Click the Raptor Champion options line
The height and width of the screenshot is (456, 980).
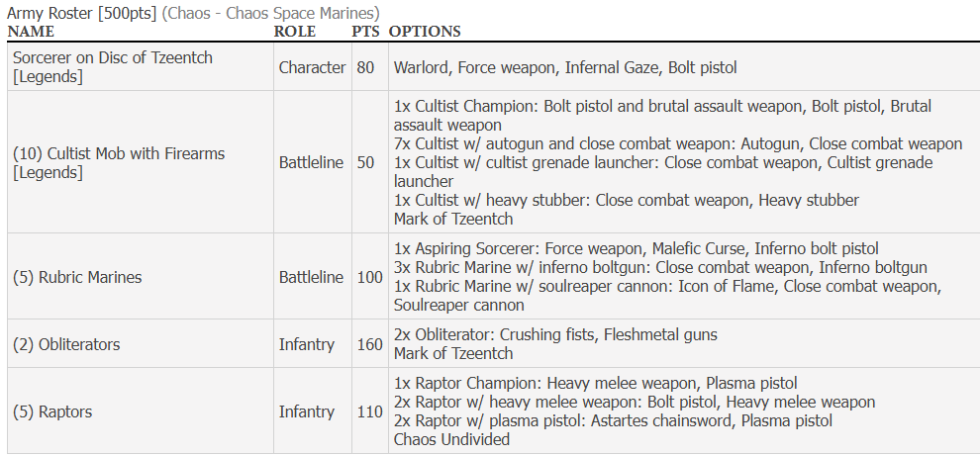[595, 384]
